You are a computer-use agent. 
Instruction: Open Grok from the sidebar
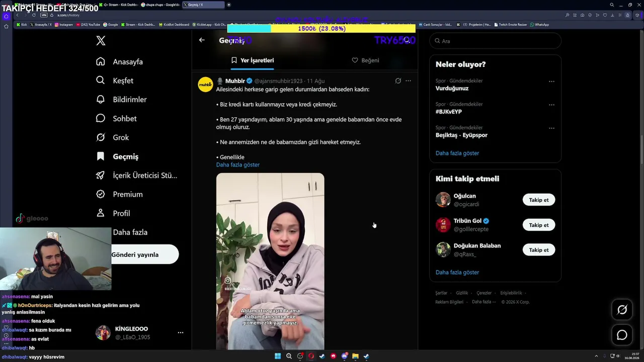click(112, 137)
